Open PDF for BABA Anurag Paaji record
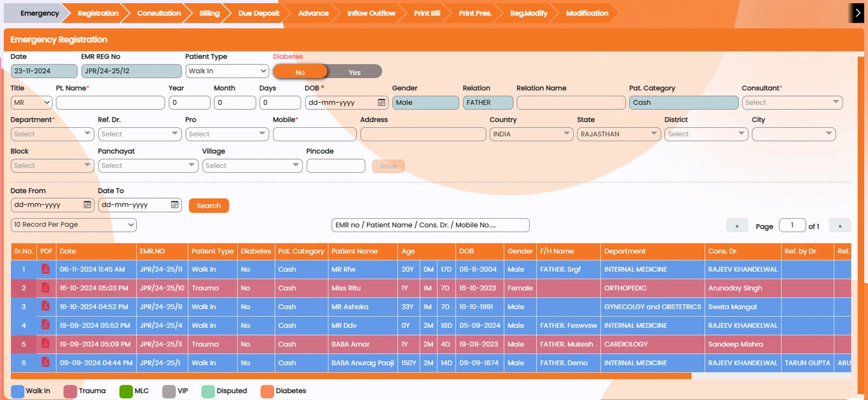The height and width of the screenshot is (400, 868). [x=46, y=363]
